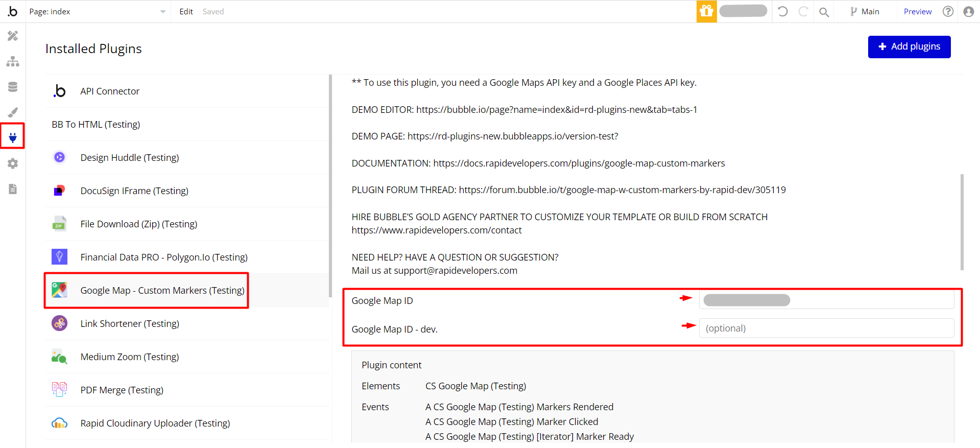Image resolution: width=980 pixels, height=448 pixels.
Task: Click the plugin description scrollbar
Action: point(962,222)
